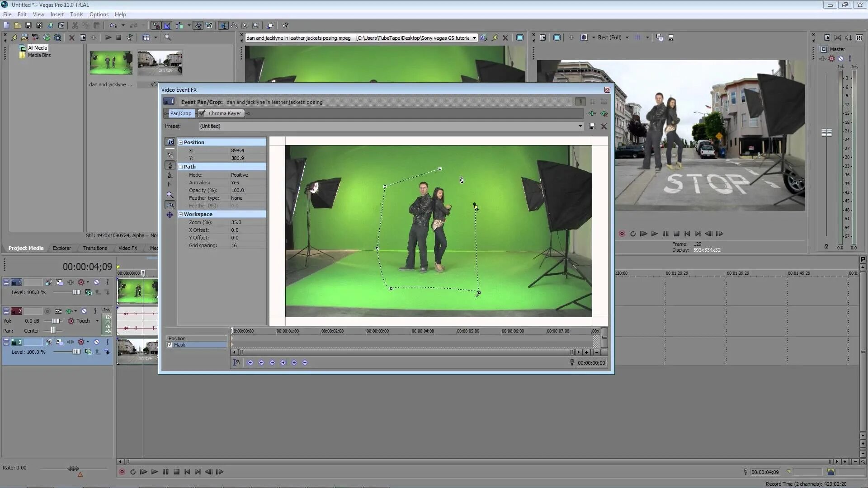Open the Preset dropdown list
The image size is (868, 488).
tap(580, 126)
